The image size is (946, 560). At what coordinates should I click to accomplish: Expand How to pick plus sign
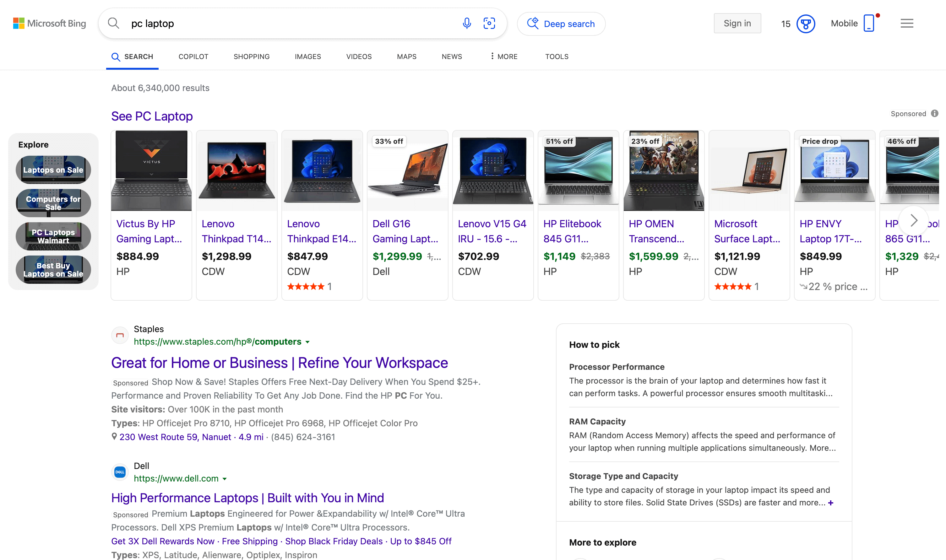point(830,503)
